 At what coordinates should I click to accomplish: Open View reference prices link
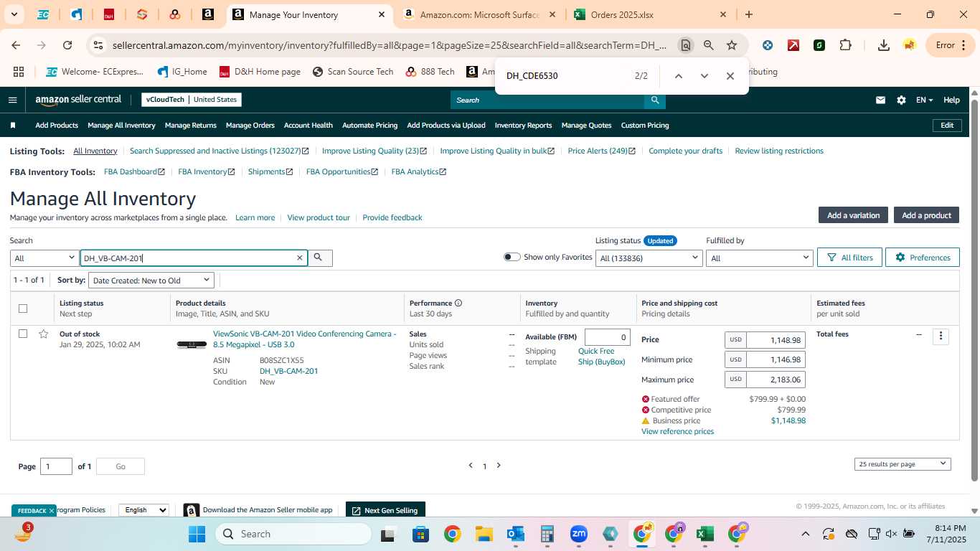tap(677, 431)
